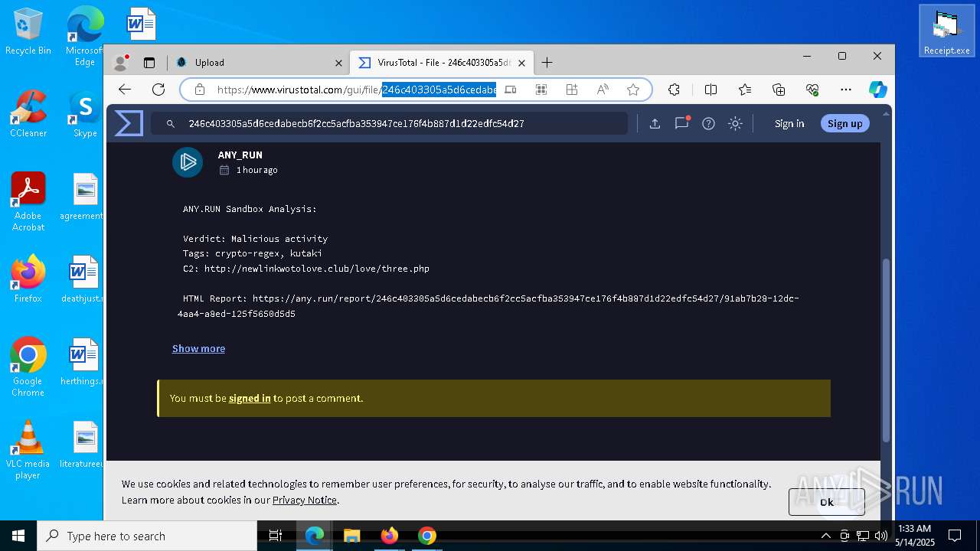Open Task View on the taskbar
This screenshot has height=551, width=980.
276,536
